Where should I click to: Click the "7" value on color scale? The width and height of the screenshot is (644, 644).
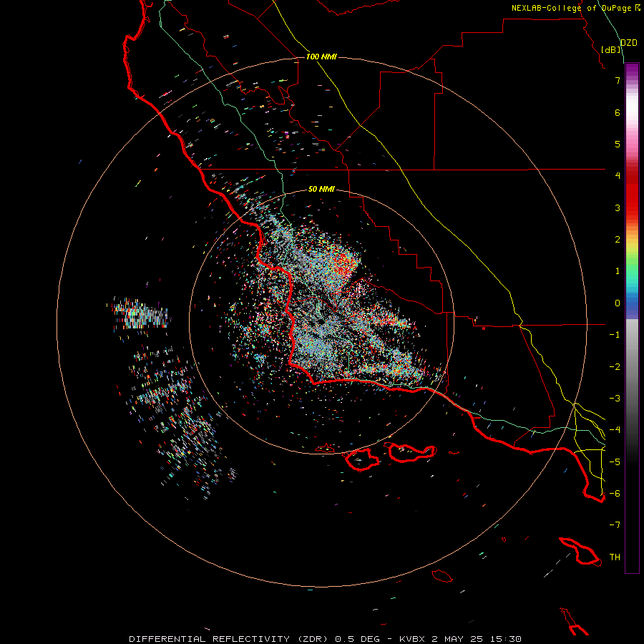(618, 80)
